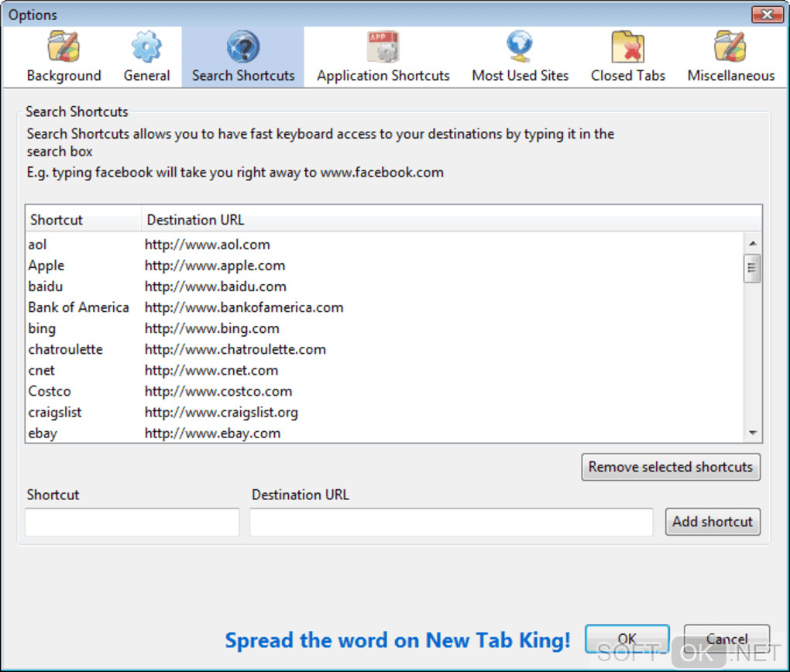Click the http://www.costco.com URL cell

click(218, 392)
